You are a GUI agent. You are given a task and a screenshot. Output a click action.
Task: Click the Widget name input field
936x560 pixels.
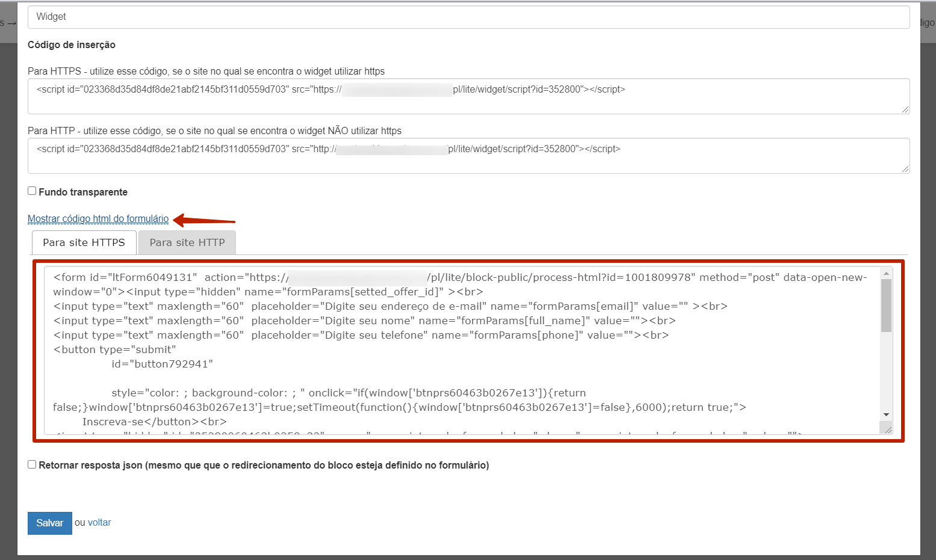(x=468, y=17)
